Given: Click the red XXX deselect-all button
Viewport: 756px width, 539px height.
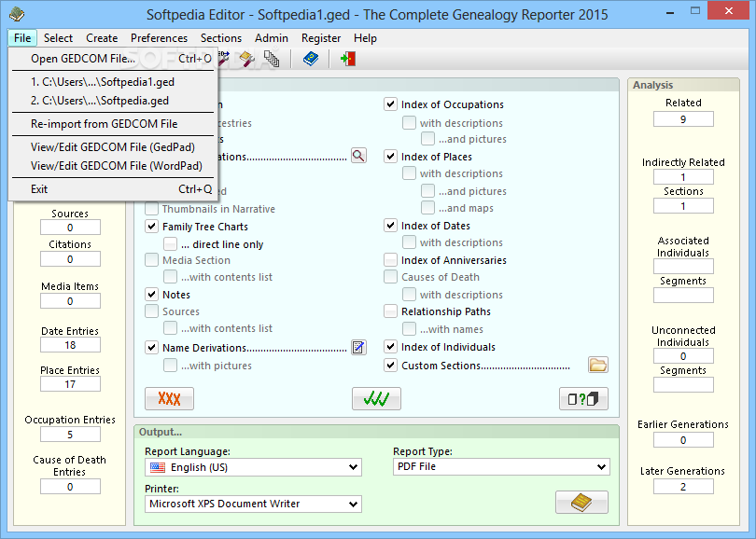Looking at the screenshot, I should (169, 399).
